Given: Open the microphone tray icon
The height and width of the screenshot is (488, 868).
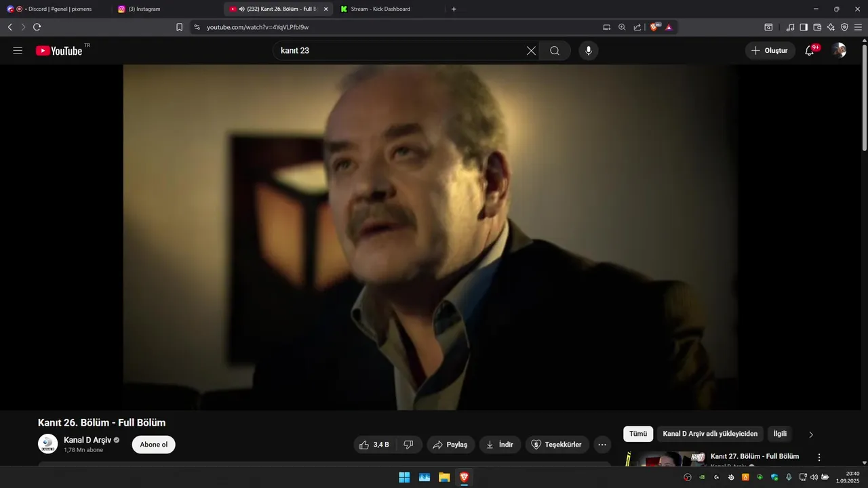Looking at the screenshot, I should click(x=789, y=477).
